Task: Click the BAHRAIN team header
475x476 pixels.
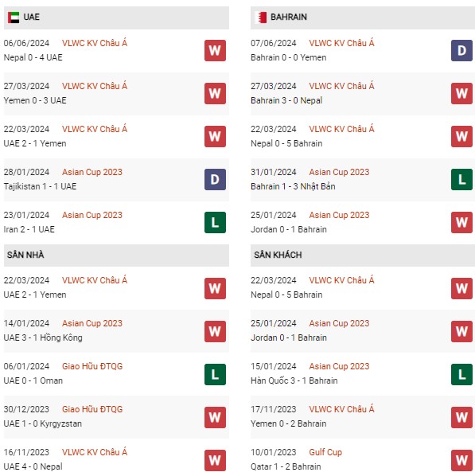Action: tap(363, 18)
